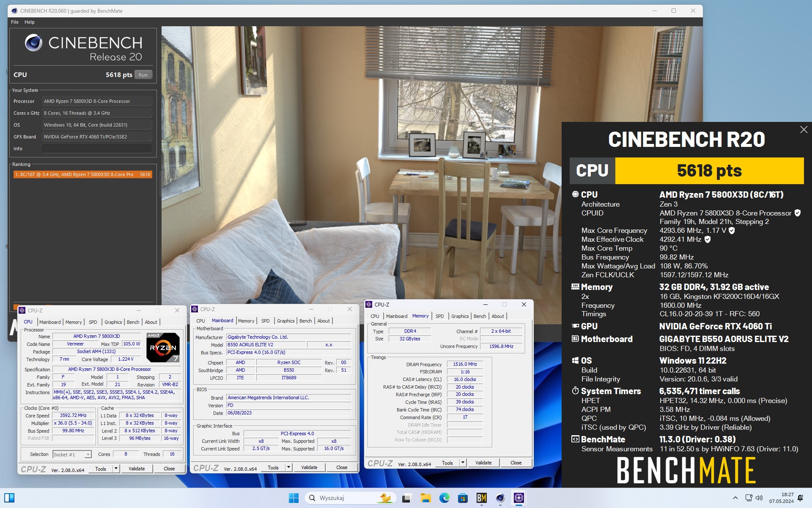Switch to Memory tab in left CPU-Z
Viewport: 812px width, 508px height.
[74, 322]
